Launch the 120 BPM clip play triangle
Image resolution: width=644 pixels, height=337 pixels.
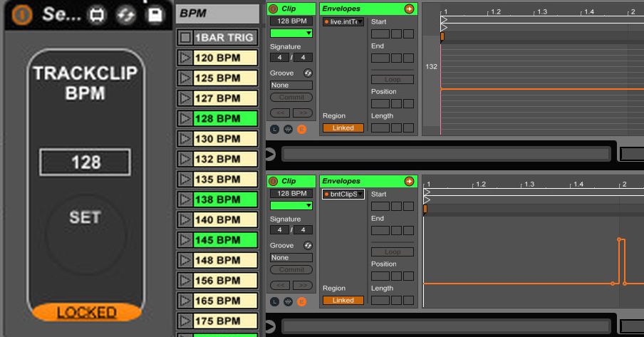point(185,58)
